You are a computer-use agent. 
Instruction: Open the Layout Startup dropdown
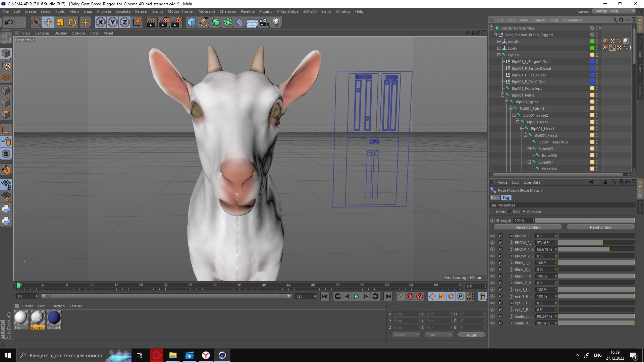click(614, 11)
